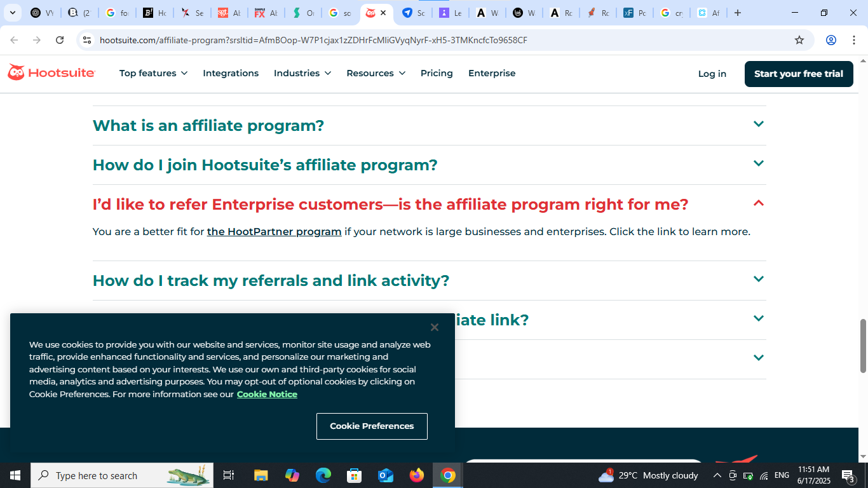Bookmark this page with the star icon
This screenshot has width=868, height=488.
(x=799, y=40)
